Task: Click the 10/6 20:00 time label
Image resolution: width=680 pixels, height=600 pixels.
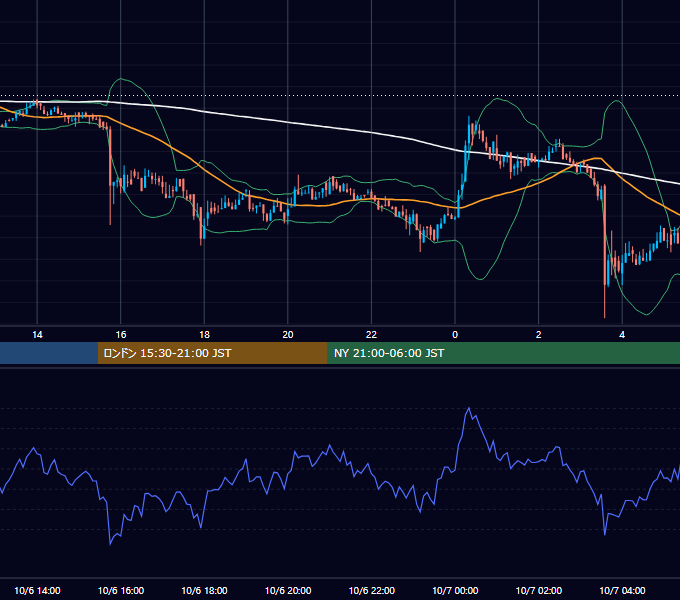Action: (x=288, y=590)
